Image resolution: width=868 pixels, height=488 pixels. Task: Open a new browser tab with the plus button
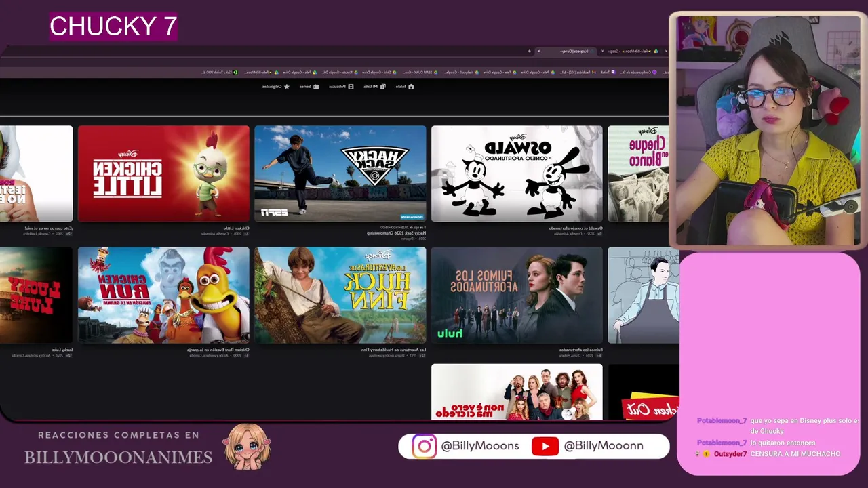(x=530, y=51)
